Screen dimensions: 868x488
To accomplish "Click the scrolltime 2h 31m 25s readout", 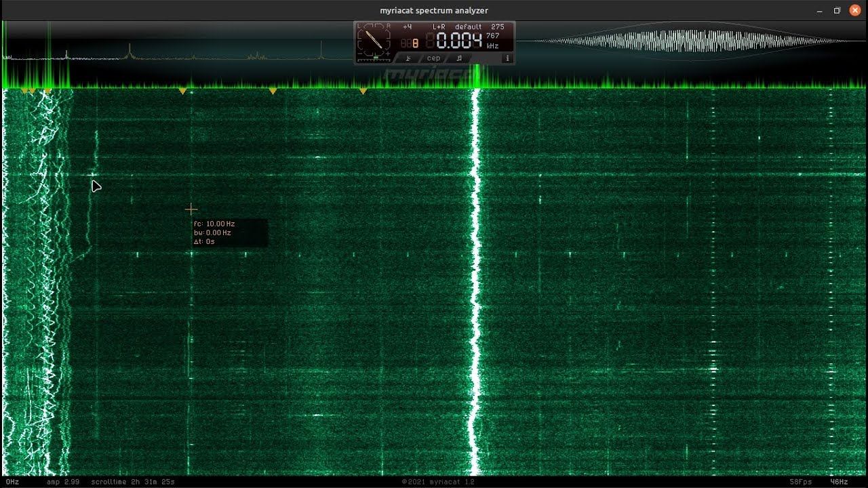I will click(x=133, y=482).
